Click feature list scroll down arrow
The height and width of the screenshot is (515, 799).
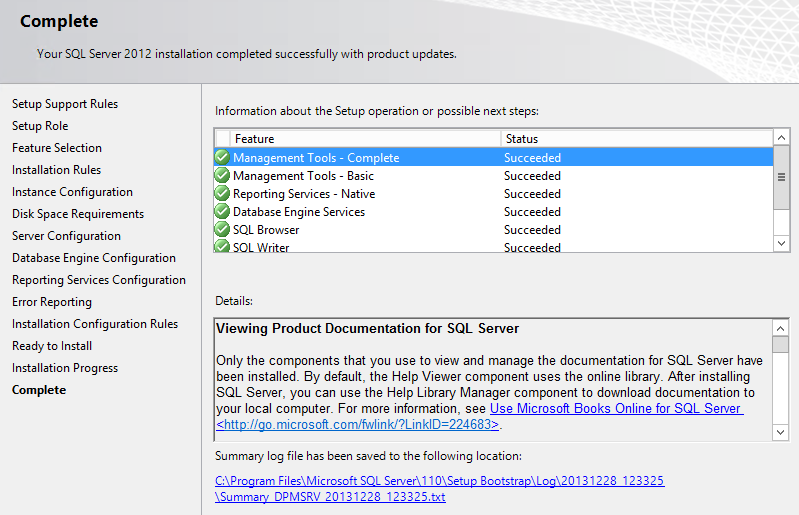click(x=781, y=243)
